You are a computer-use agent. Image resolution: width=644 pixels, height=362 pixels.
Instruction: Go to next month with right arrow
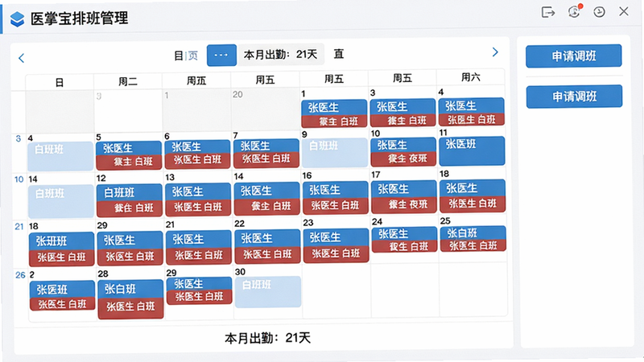click(495, 52)
